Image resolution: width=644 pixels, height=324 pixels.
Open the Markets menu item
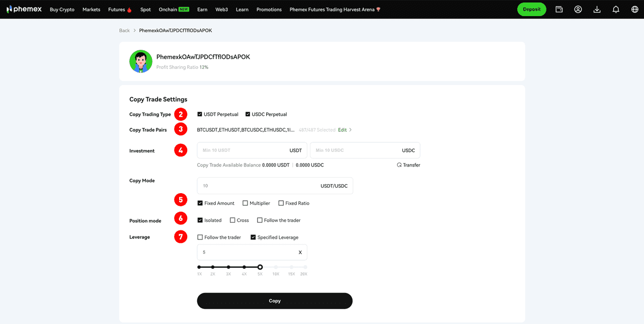click(91, 10)
